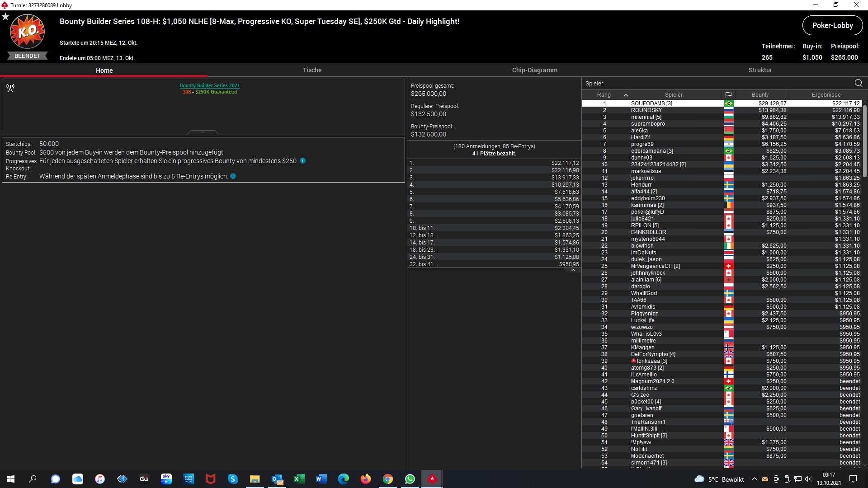Click the Progressive Knockout info icon
The height and width of the screenshot is (488, 868).
(303, 161)
